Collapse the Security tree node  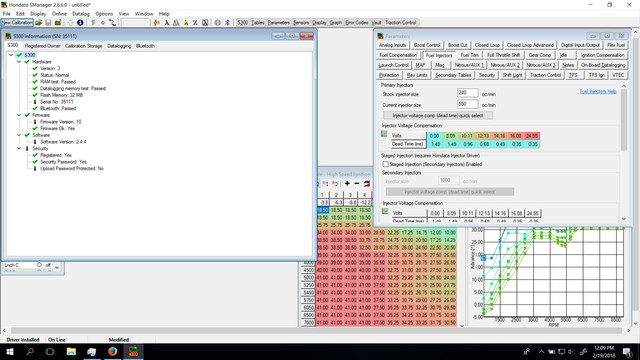19,149
